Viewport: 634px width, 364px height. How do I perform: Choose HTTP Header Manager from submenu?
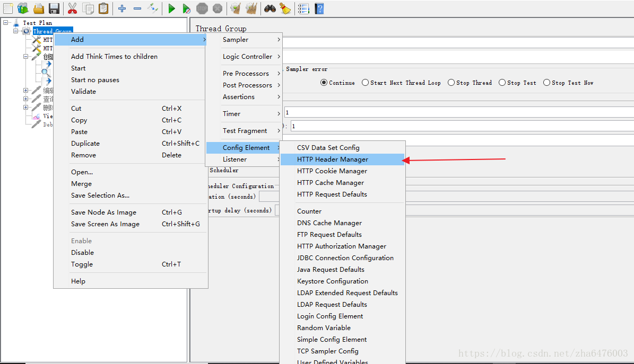[x=342, y=159]
